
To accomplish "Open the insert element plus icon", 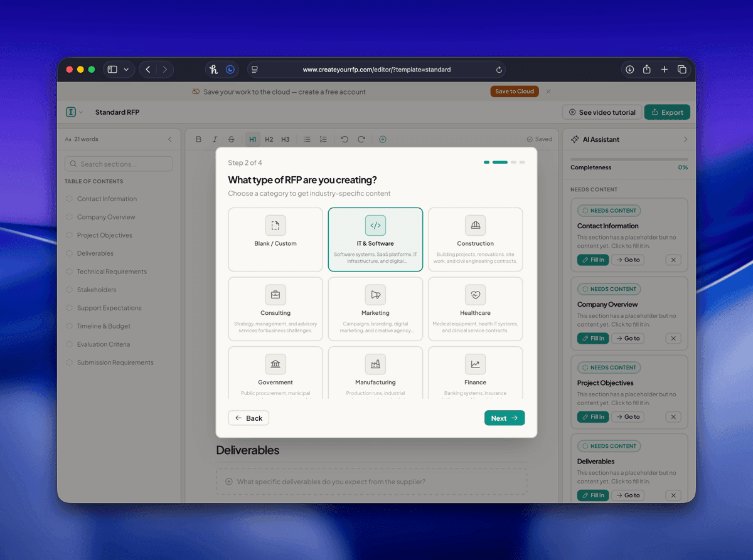I will tap(383, 139).
